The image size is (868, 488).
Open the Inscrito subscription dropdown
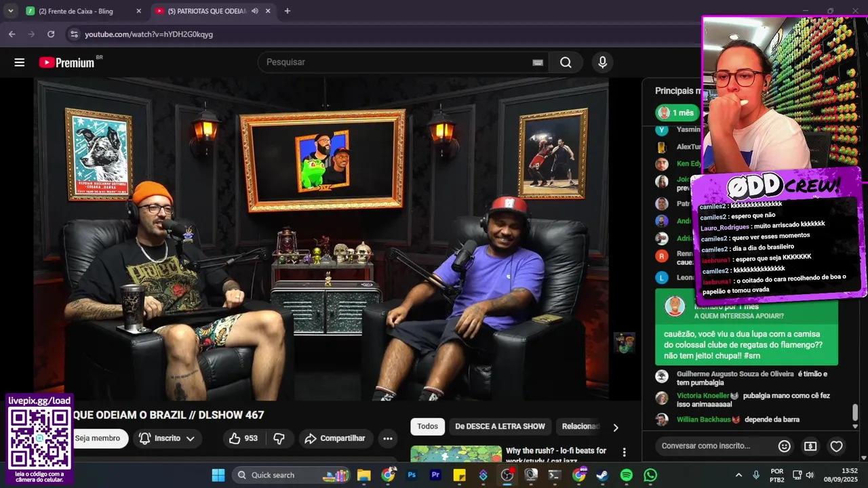167,439
